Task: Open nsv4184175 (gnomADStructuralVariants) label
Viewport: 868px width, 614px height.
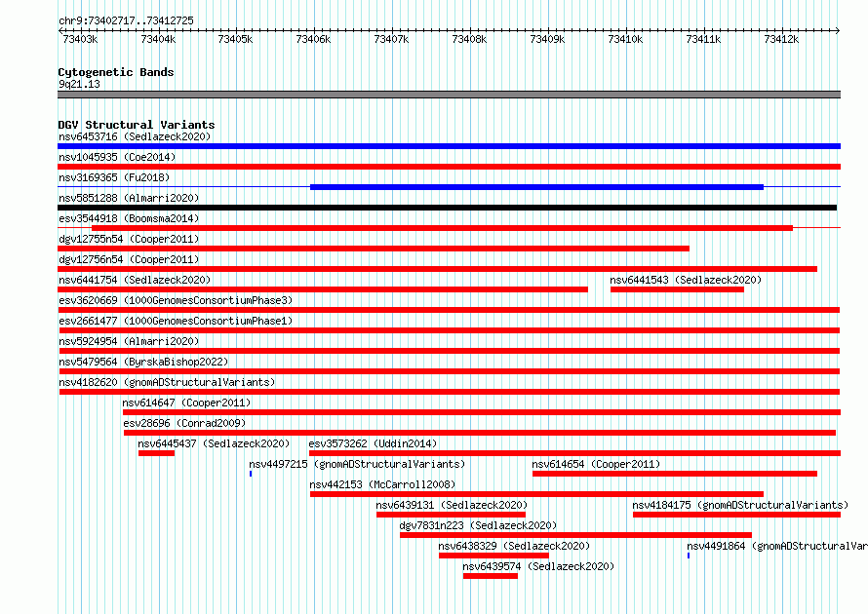Action: click(740, 505)
